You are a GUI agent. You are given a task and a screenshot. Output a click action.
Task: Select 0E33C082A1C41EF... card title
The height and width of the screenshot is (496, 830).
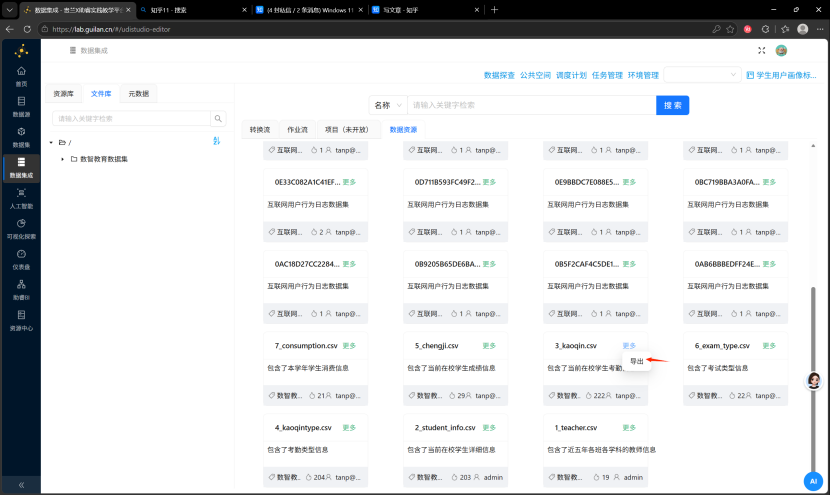coord(307,182)
